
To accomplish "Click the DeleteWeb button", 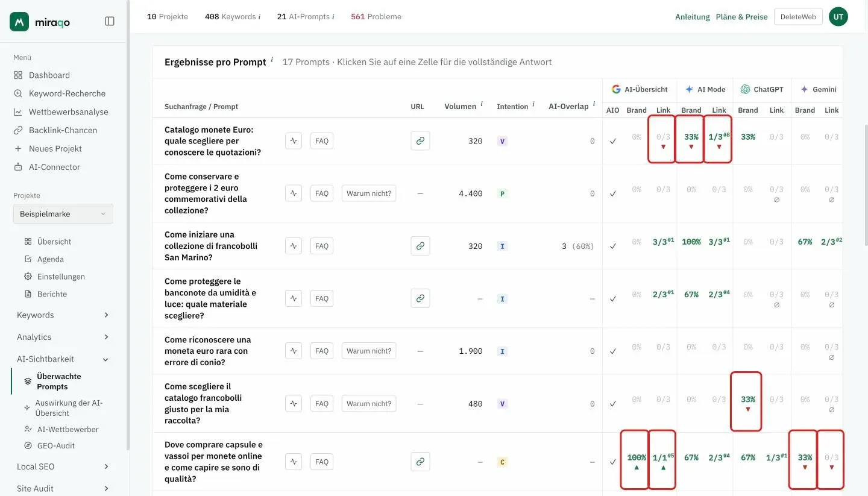I will 798,17.
